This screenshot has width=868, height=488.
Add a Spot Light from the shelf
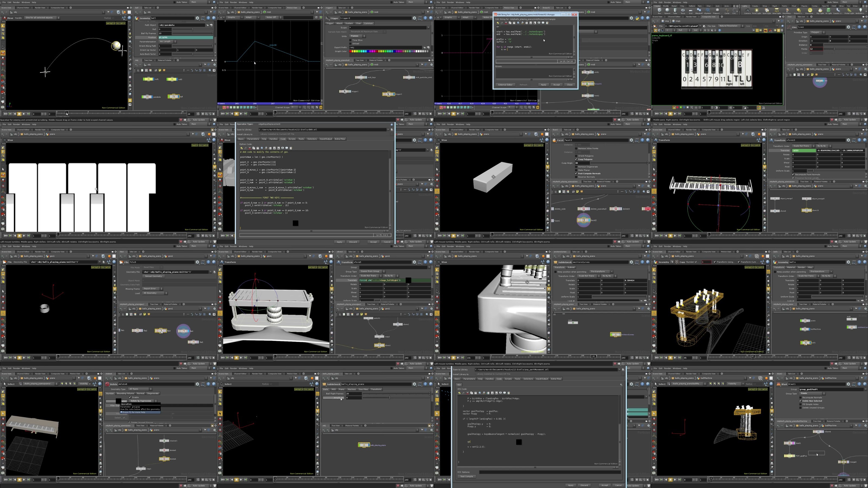point(767,11)
